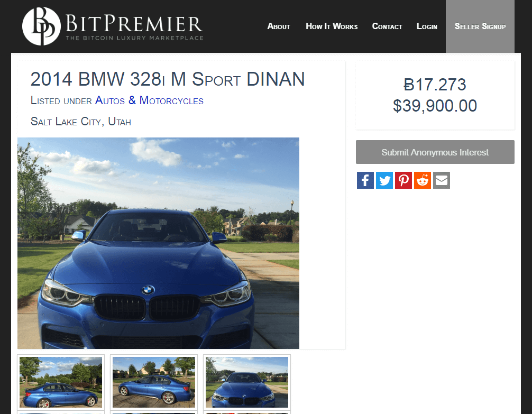Click the 2014 BMW 328i listing title
Viewport: 532px width, 414px height.
168,79
